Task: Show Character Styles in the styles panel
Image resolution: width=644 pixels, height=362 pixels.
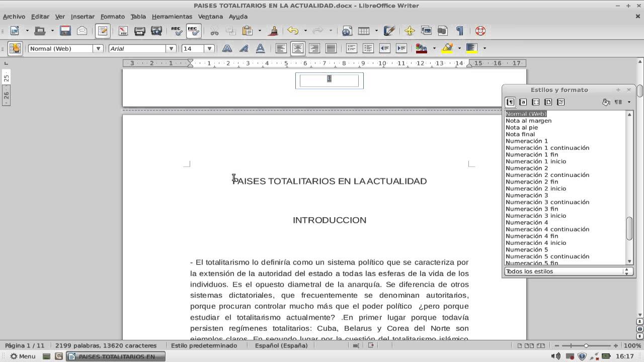Action: pos(523,102)
